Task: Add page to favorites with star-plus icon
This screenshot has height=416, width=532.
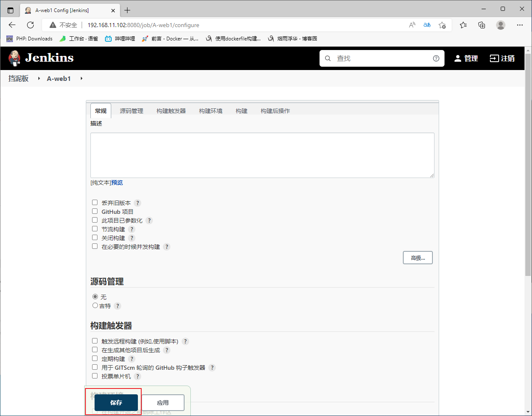Action: 442,25
